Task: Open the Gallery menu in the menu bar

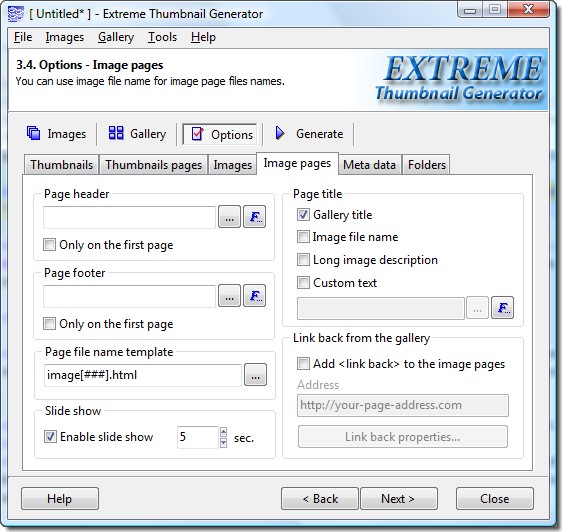Action: [116, 37]
